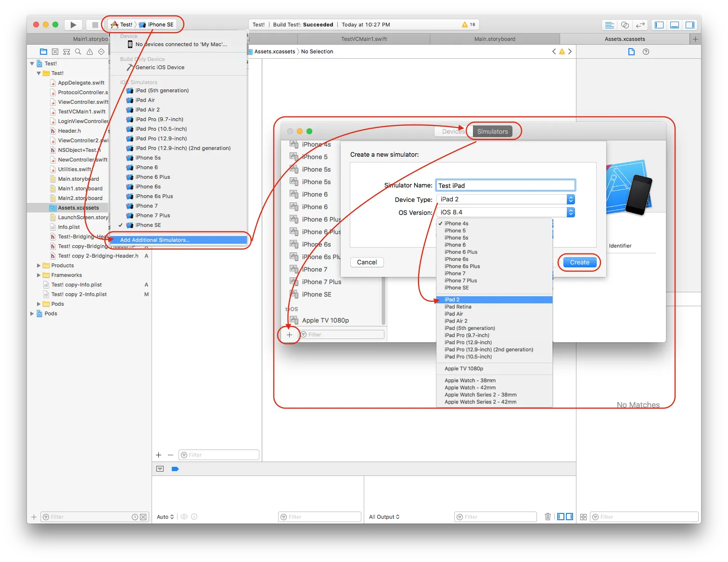Toggle the Debug area panel visibility
Viewport: 728px width, 562px height.
coord(675,25)
